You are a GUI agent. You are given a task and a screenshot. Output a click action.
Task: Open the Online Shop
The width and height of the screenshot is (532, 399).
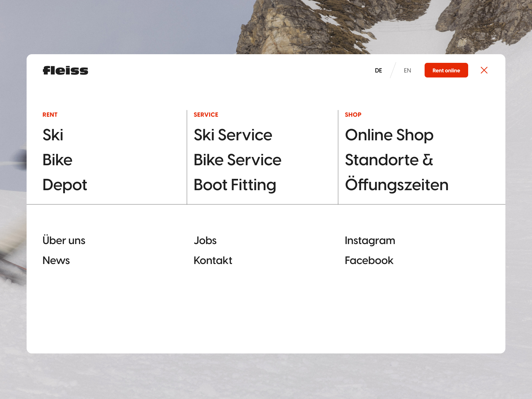(389, 135)
